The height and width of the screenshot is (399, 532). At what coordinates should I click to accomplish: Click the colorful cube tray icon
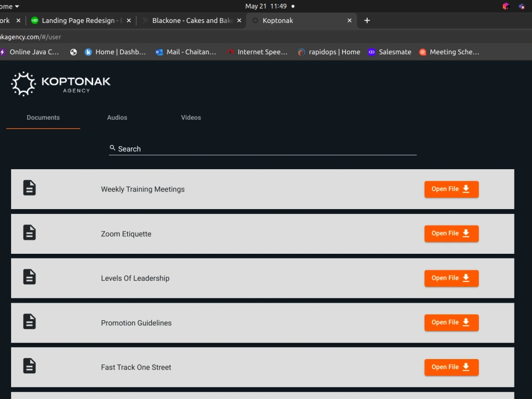(506, 6)
